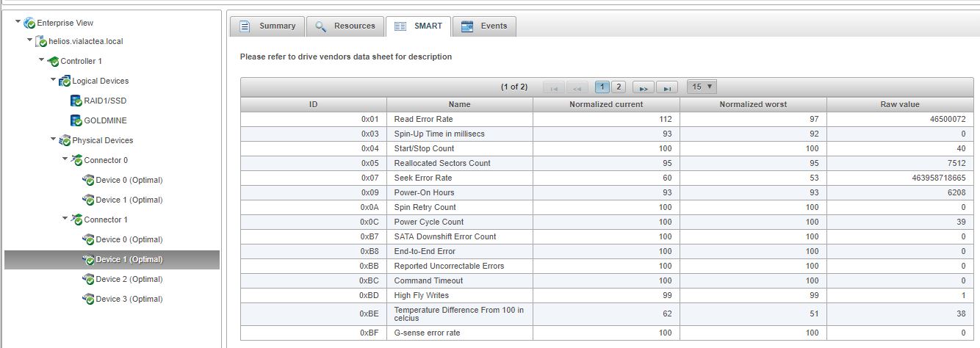Click the Summary tab document icon
Screen dimensions: 980x348
[x=245, y=26]
